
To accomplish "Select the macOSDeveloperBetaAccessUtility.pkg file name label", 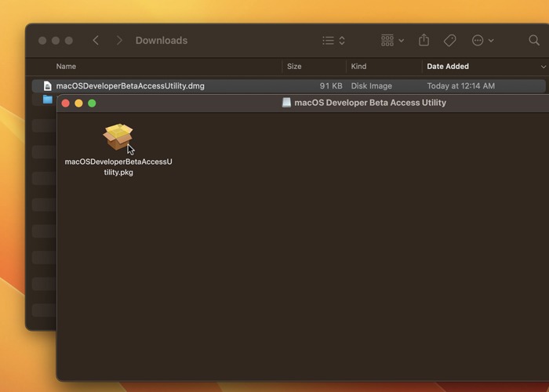I will 118,167.
